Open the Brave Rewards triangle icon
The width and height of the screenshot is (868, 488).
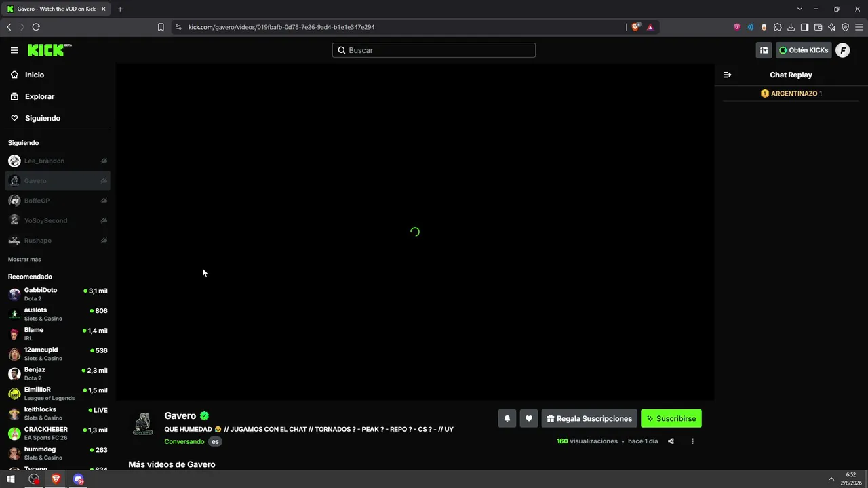pos(650,27)
